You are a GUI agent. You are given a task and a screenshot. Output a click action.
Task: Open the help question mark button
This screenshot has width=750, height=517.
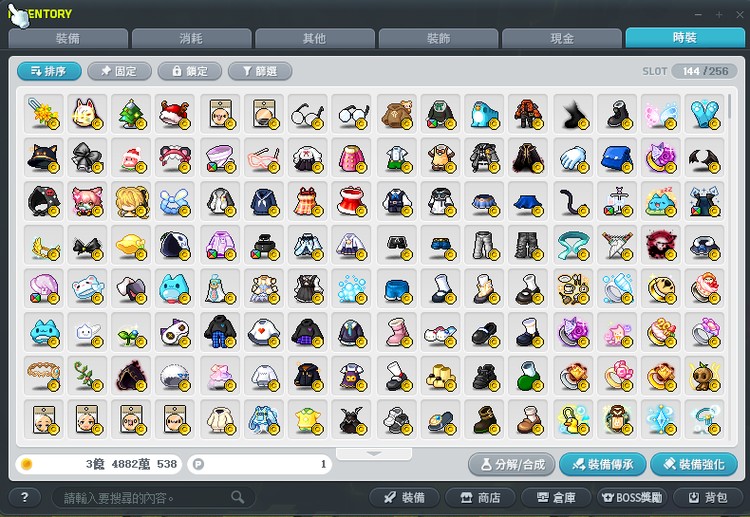point(24,497)
